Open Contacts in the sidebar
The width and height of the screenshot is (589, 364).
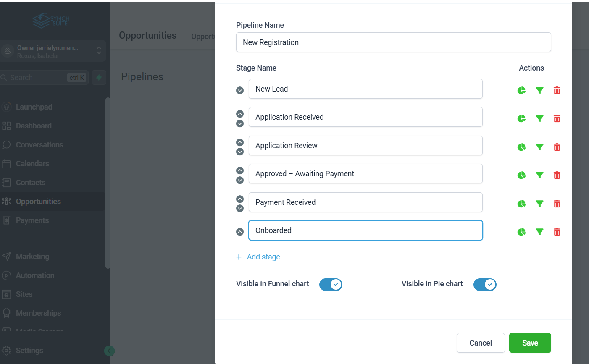point(30,183)
